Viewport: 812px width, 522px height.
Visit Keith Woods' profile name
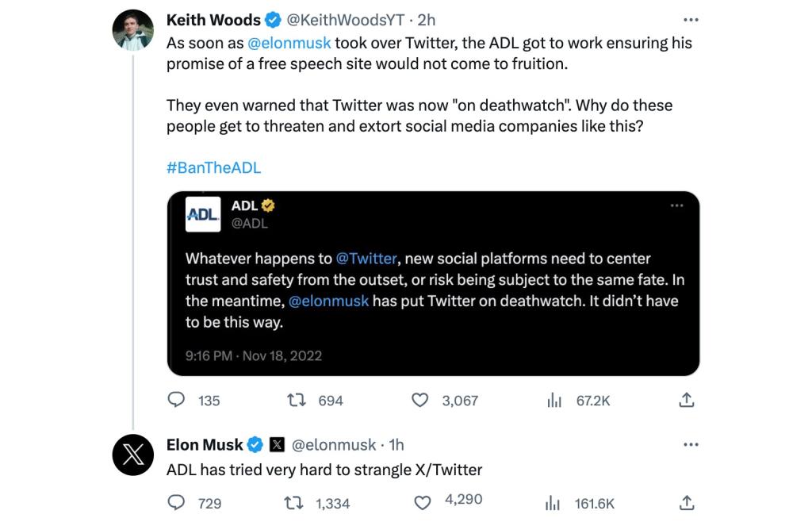213,20
